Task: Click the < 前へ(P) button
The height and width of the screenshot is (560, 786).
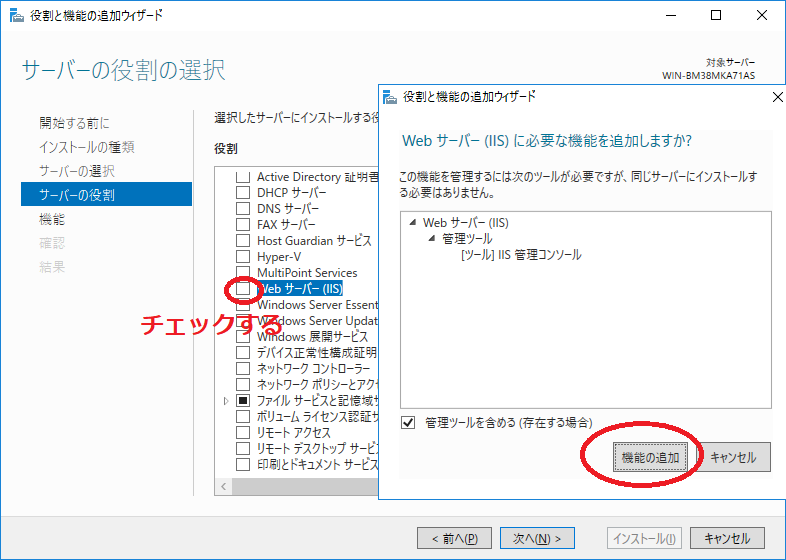Action: coord(454,538)
